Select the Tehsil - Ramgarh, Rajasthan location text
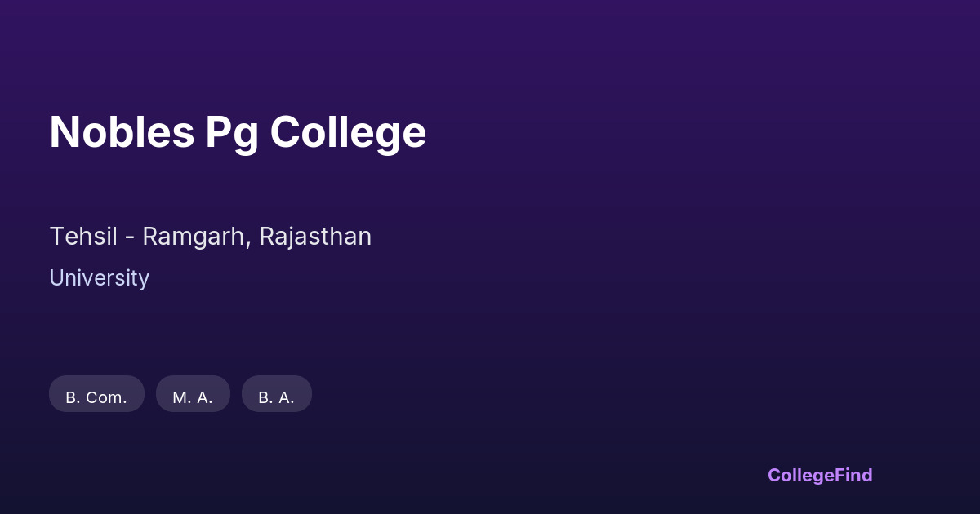The image size is (980, 514). 211,237
